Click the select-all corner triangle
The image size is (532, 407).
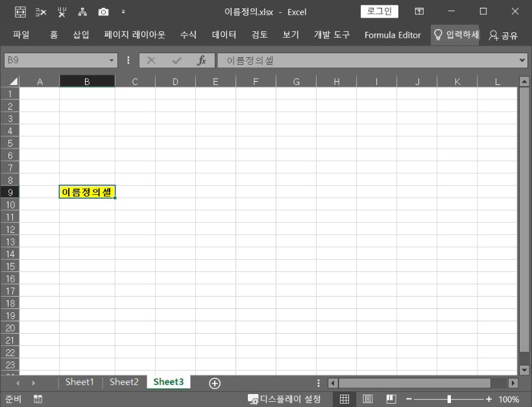[13, 81]
